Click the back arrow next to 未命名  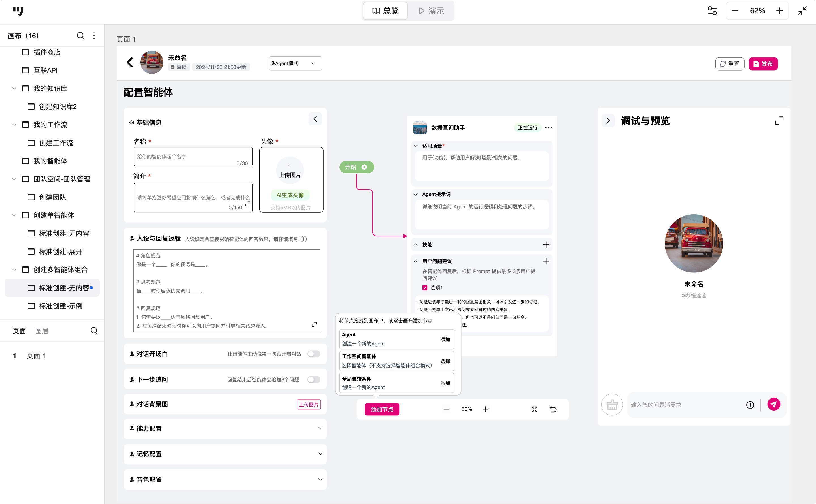(x=130, y=62)
